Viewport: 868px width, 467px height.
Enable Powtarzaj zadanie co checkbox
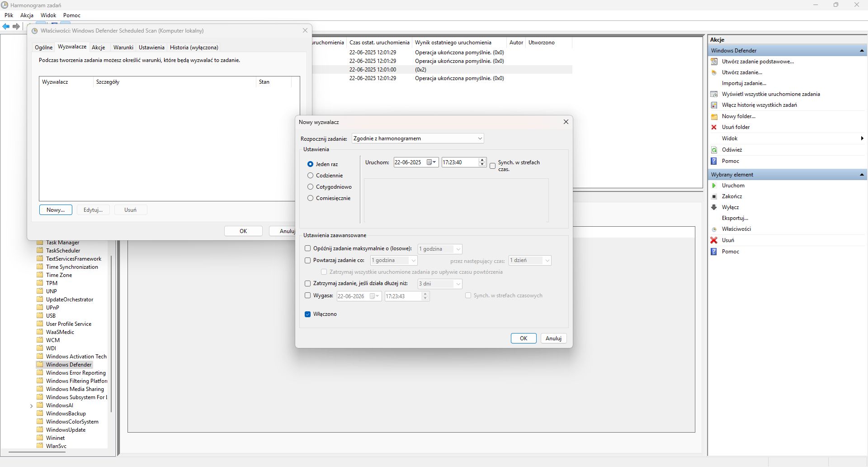[x=308, y=260]
